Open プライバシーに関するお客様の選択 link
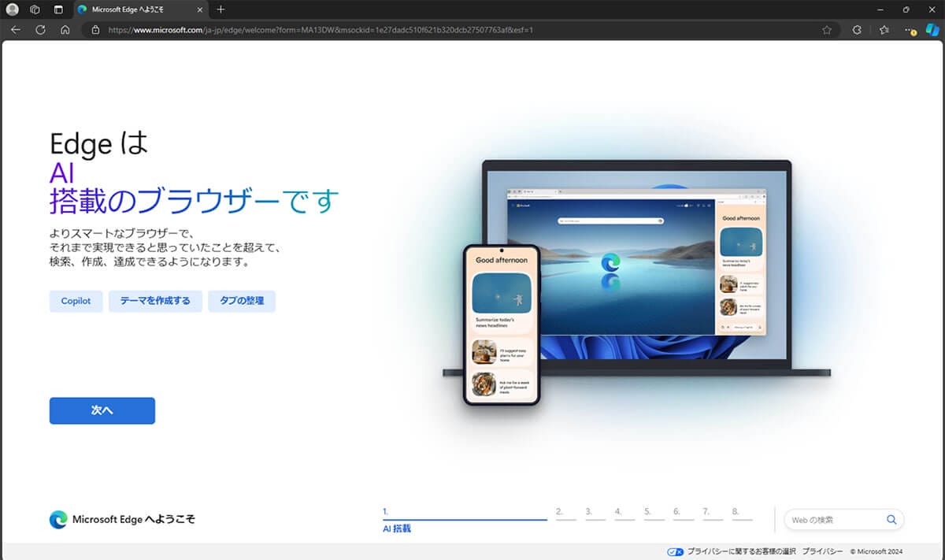 [741, 551]
